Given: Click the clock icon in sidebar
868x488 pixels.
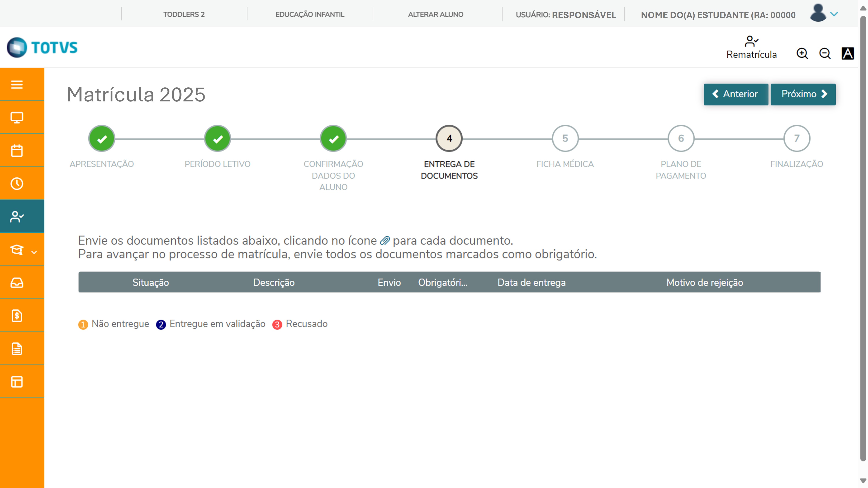Looking at the screenshot, I should (x=17, y=183).
